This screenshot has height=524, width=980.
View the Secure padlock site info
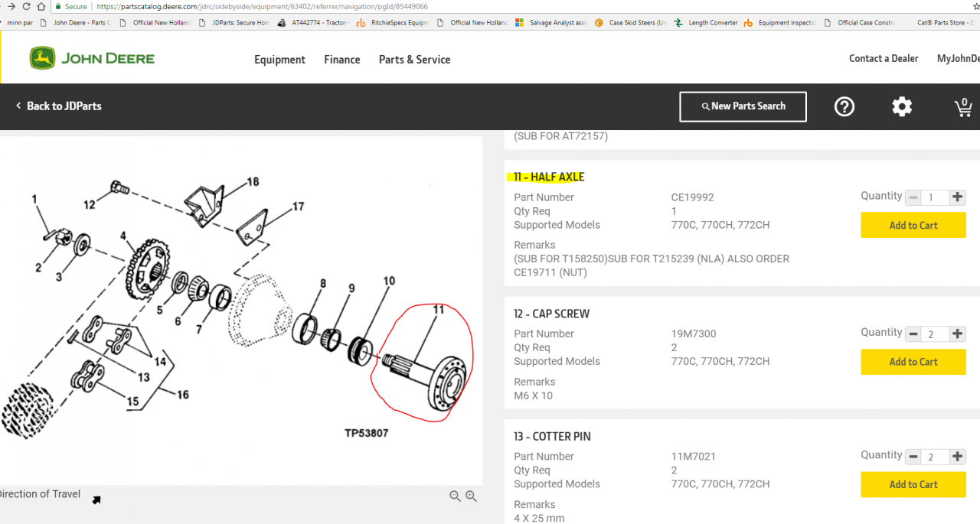point(71,6)
